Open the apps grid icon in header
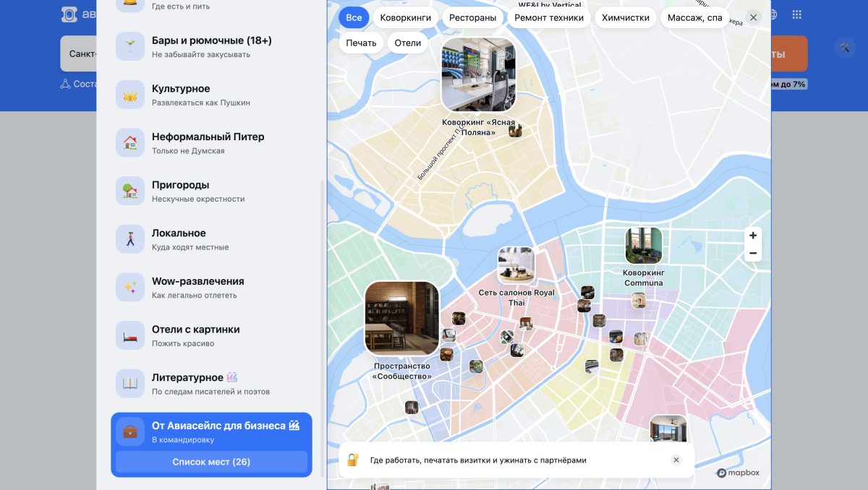868x490 pixels. [x=796, y=14]
